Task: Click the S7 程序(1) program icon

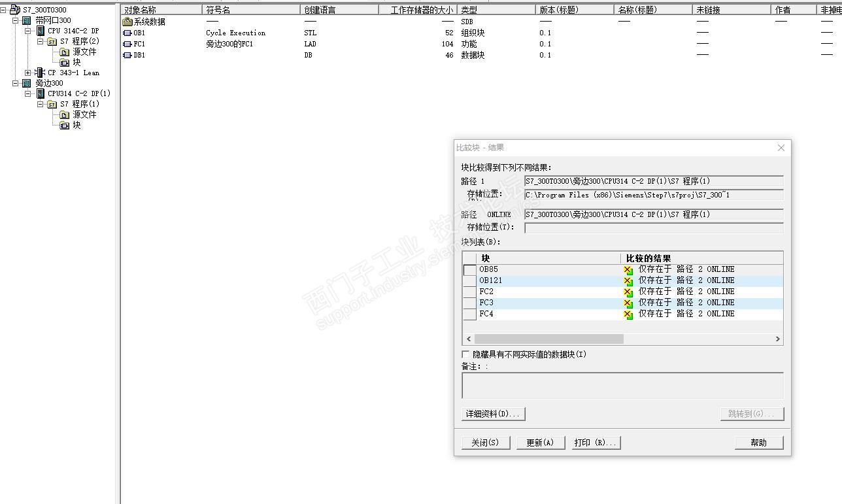Action: [x=52, y=104]
